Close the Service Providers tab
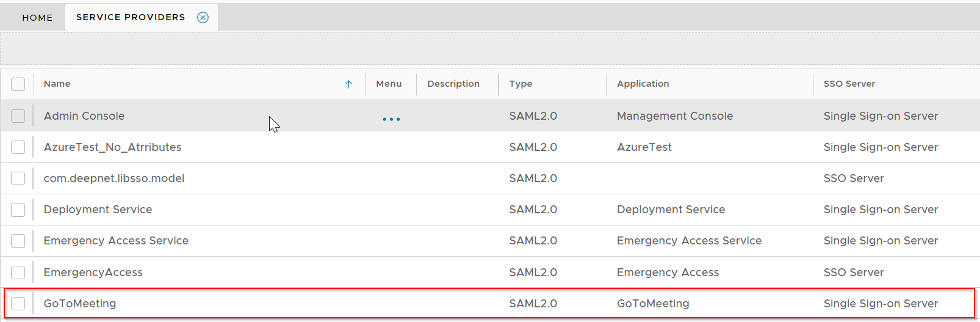This screenshot has height=322, width=980. (x=203, y=18)
